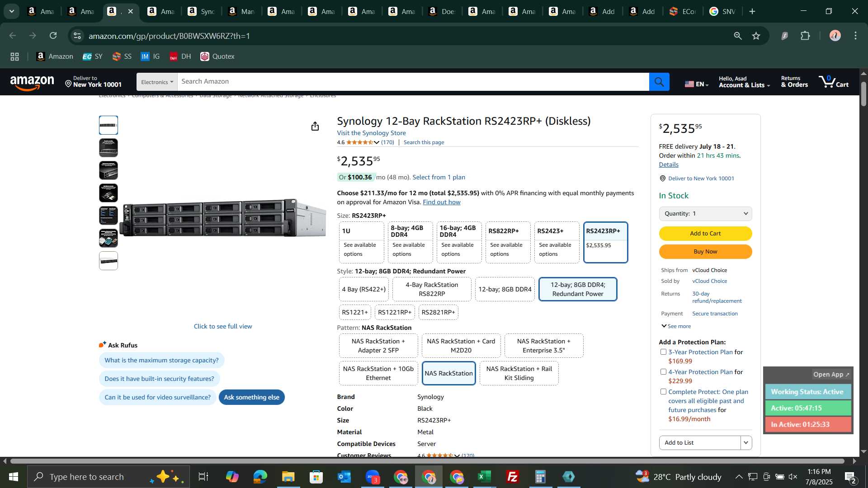The width and height of the screenshot is (868, 488).
Task: Choose the 12-bay; 8GB DDR4 style
Action: [505, 289]
